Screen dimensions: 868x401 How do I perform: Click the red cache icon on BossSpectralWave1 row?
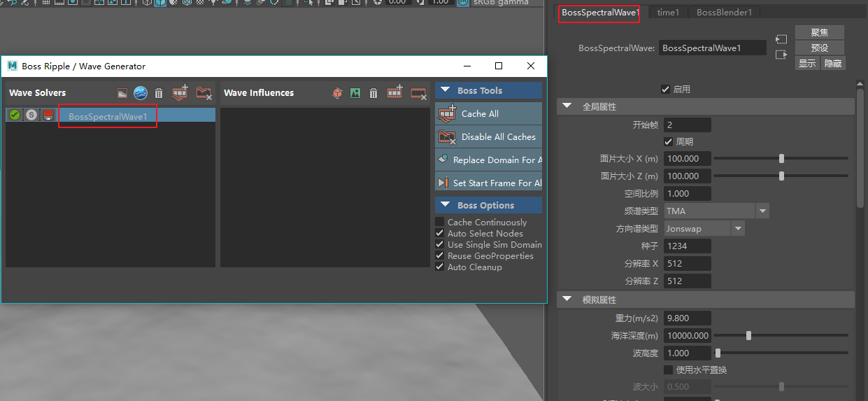tap(48, 115)
